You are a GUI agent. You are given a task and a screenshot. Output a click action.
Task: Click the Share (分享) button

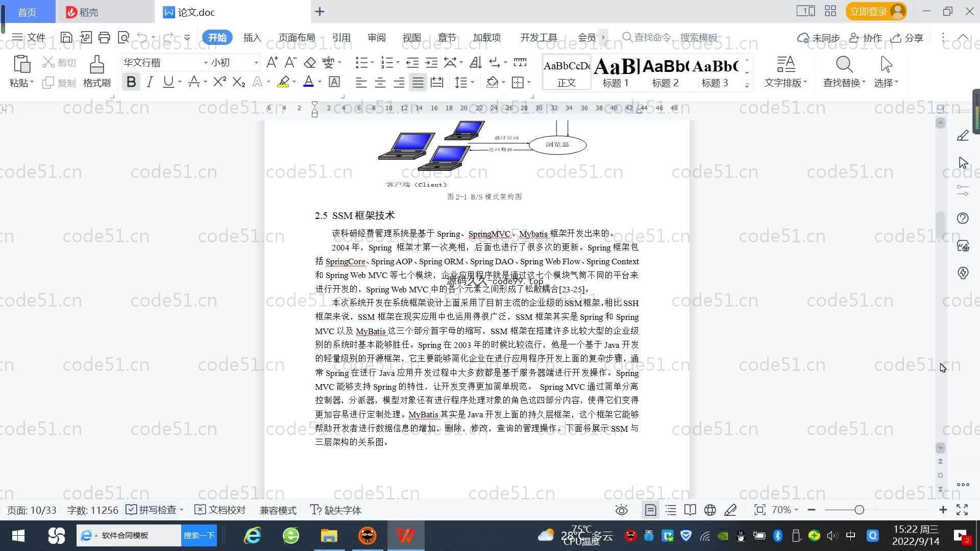[x=908, y=38]
